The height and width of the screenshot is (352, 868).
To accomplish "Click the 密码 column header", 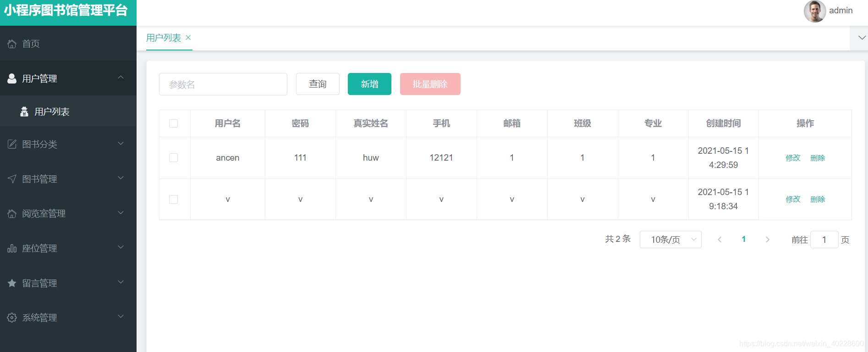I will [x=300, y=123].
